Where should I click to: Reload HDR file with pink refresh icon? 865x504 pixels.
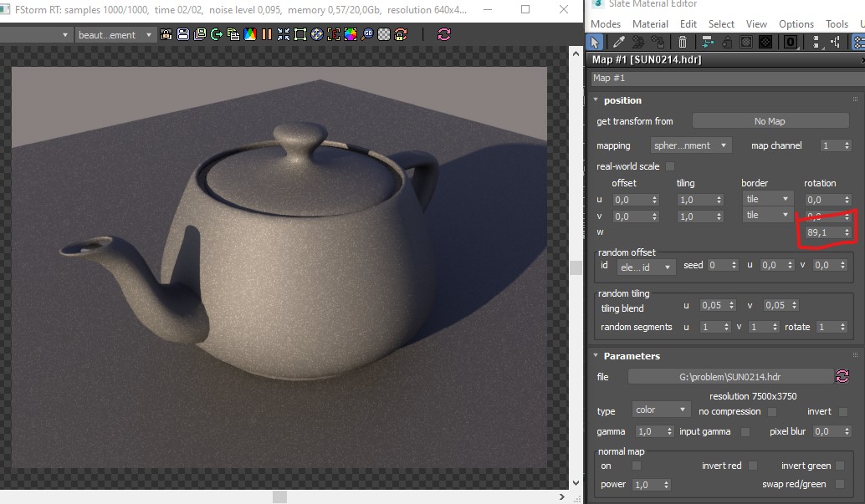(842, 377)
